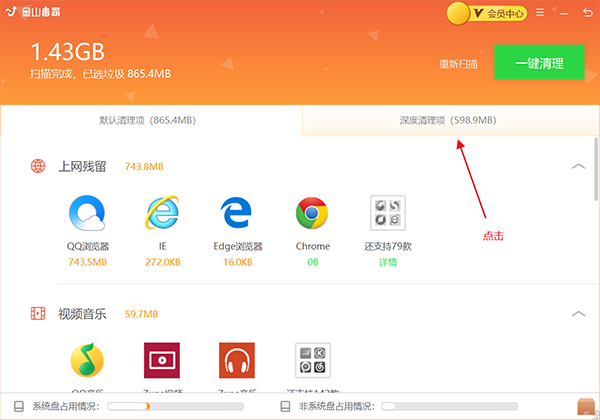Click the 上网残留 743.8MB total
Screen dimensions: 600x420
tap(144, 166)
